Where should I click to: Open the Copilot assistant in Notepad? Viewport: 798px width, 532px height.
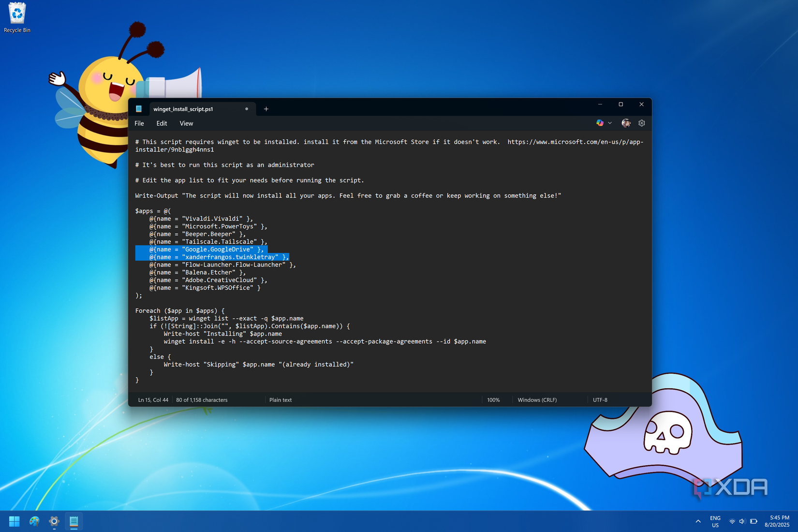[x=601, y=123]
